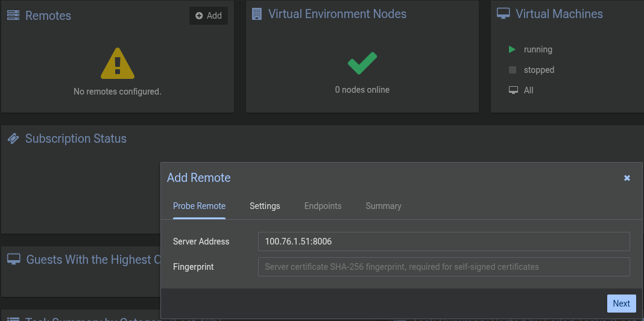Click the yellow warning triangle icon
The width and height of the screenshot is (644, 321).
(x=118, y=63)
